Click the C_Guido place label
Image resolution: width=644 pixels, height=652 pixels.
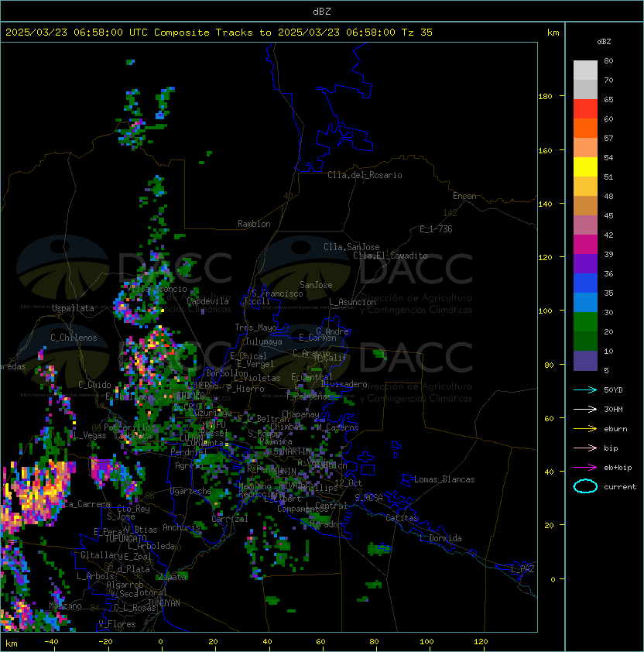click(94, 385)
